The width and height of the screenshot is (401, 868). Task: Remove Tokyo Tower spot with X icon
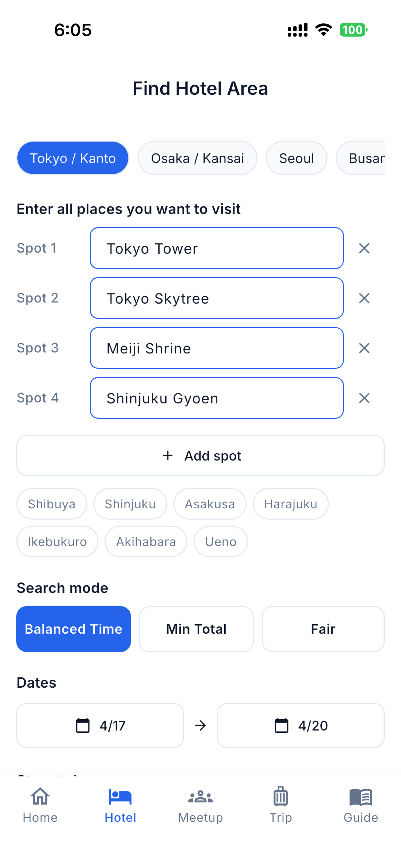tap(364, 248)
